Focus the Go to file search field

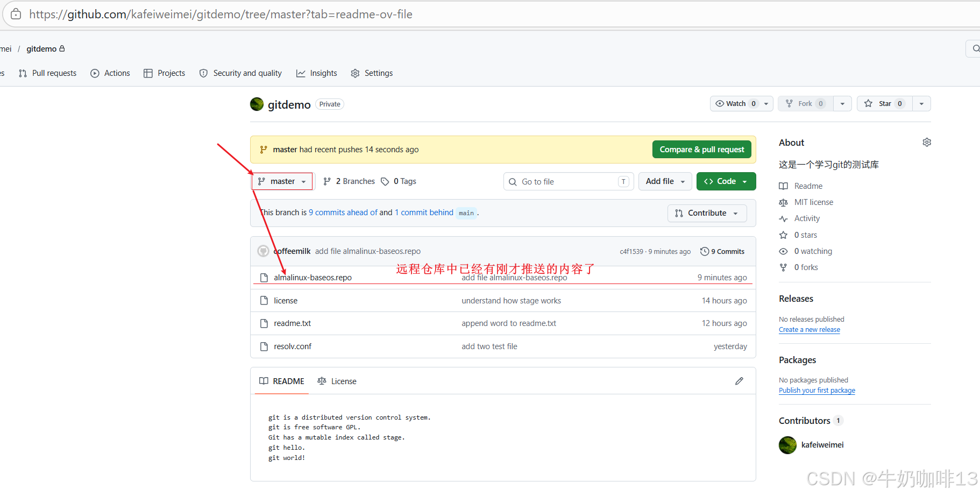[569, 182]
